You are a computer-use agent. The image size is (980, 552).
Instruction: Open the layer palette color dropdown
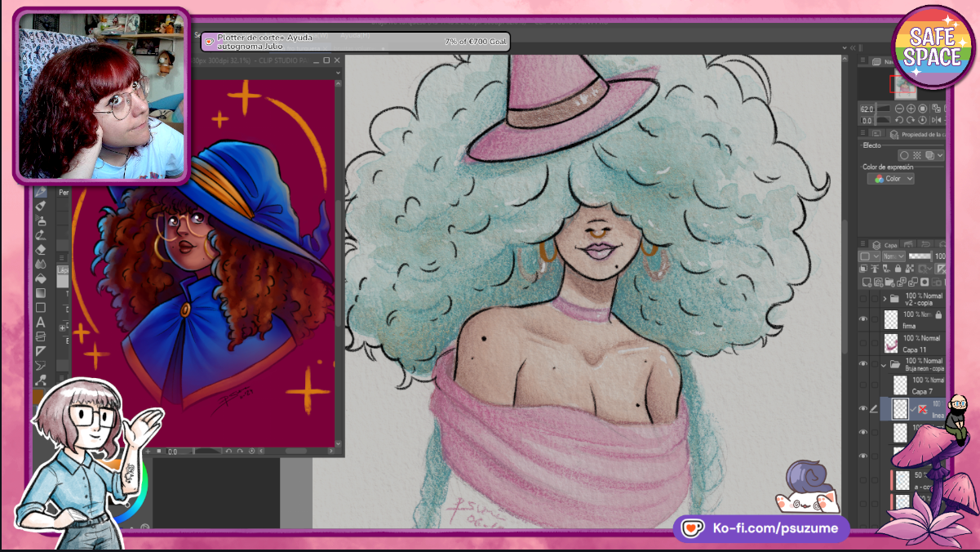tap(869, 256)
